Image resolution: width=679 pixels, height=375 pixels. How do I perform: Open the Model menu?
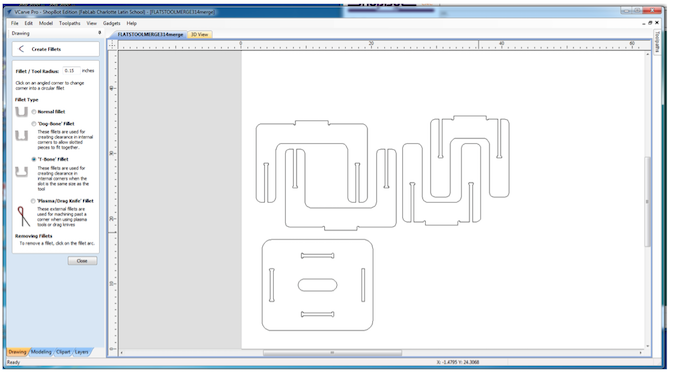point(46,23)
